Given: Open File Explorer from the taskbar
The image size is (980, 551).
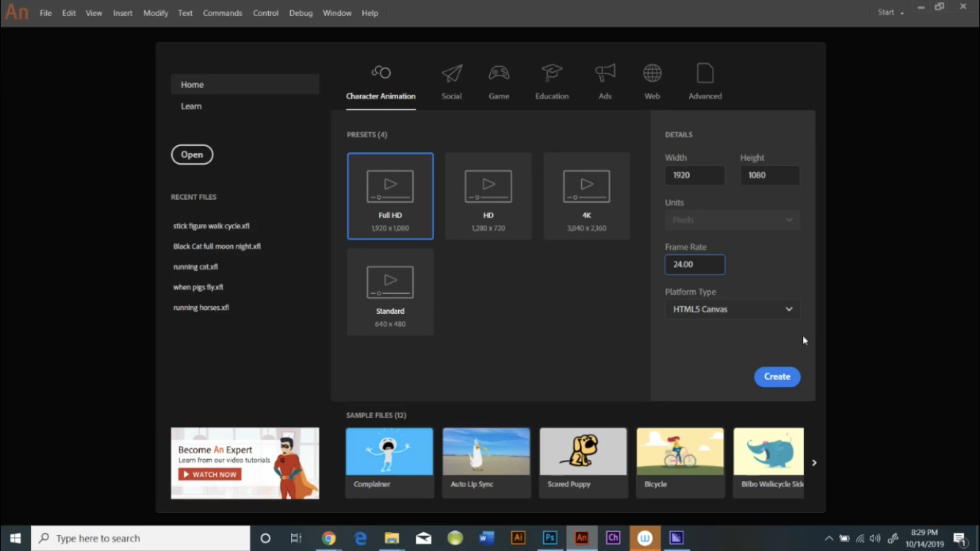Looking at the screenshot, I should 392,539.
